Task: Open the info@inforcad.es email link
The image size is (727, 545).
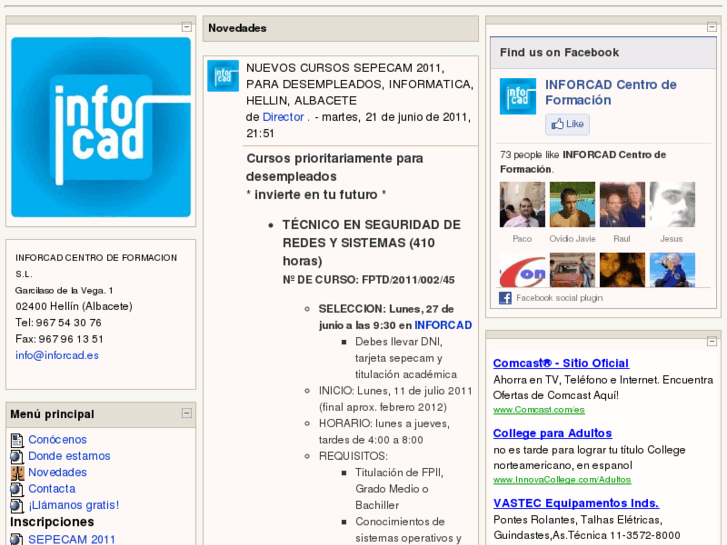Action: [57, 355]
